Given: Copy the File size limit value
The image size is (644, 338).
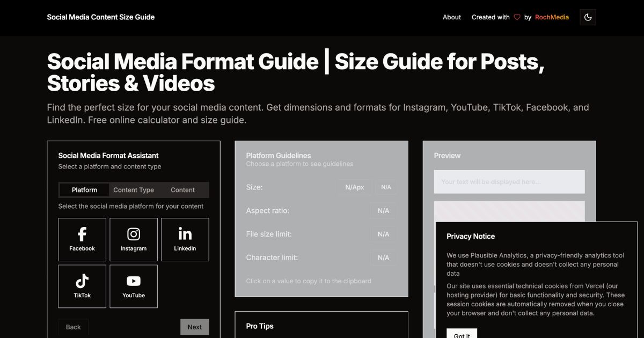Looking at the screenshot, I should (x=383, y=234).
